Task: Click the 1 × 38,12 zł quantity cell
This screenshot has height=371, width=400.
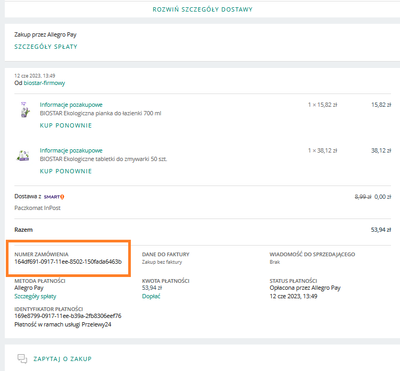Action: [x=322, y=151]
